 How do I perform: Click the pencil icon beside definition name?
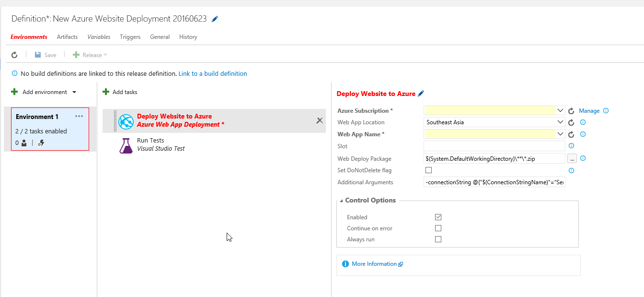tap(215, 19)
